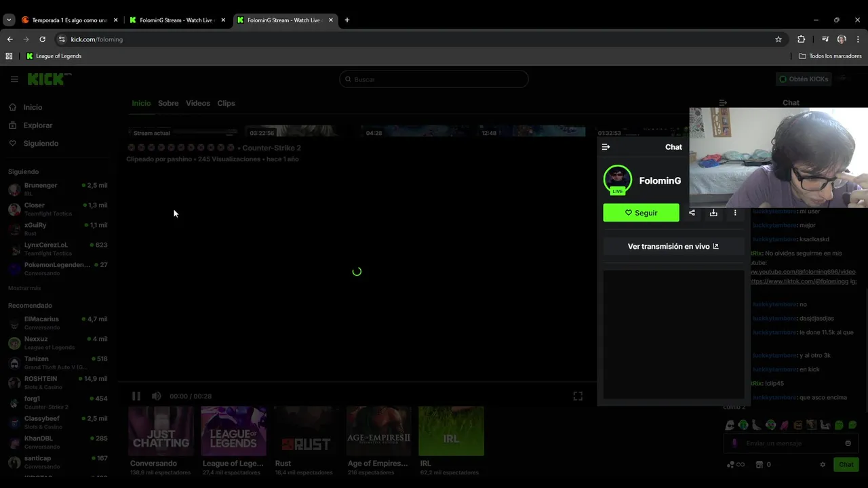Expand Mostrar más in Siguiendo list
Screen dimensions: 868x488
coord(24,288)
